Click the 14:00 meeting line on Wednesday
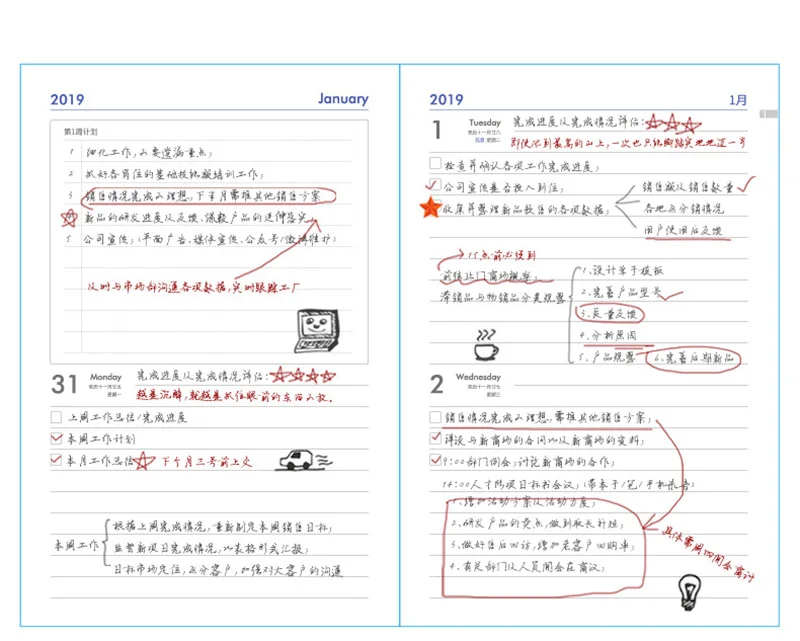This screenshot has width=800, height=641. coord(568,483)
